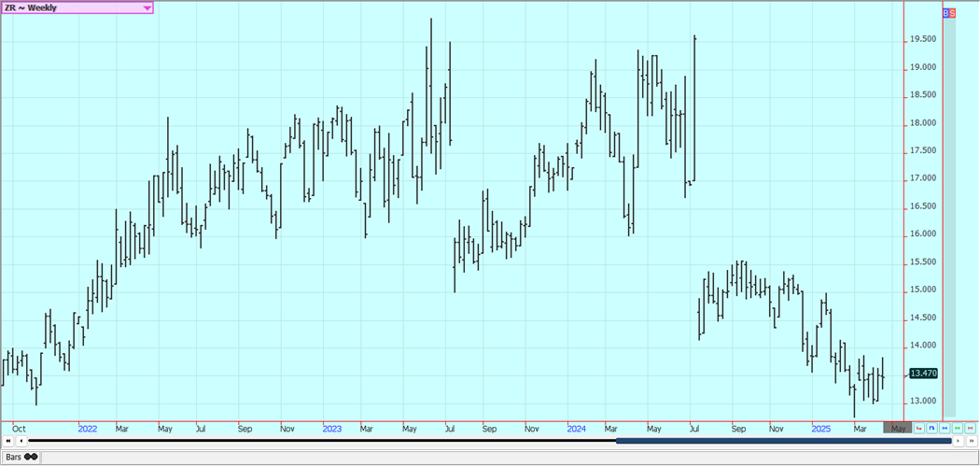Click the 15.000 price axis label
Viewport: 980px width, 466px height.
[x=922, y=290]
